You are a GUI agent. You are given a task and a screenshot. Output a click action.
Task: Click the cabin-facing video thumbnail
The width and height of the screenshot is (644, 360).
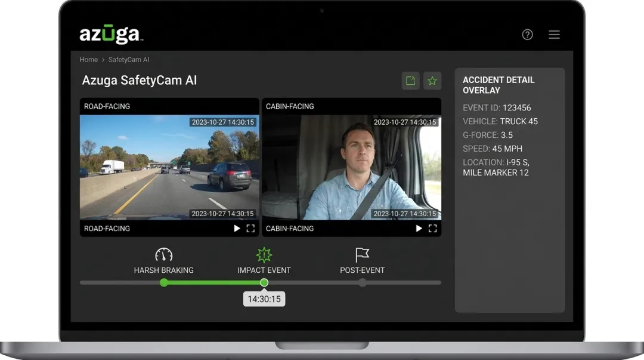click(352, 167)
